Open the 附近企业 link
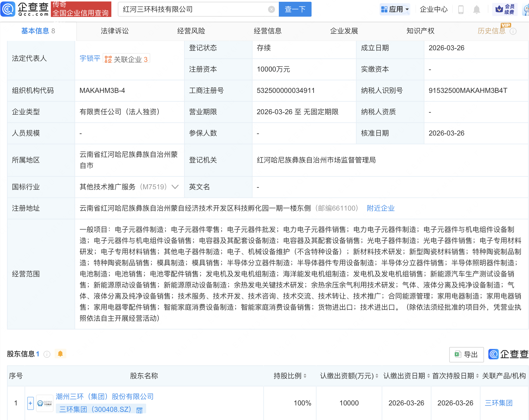This screenshot has width=529, height=420. tap(380, 208)
